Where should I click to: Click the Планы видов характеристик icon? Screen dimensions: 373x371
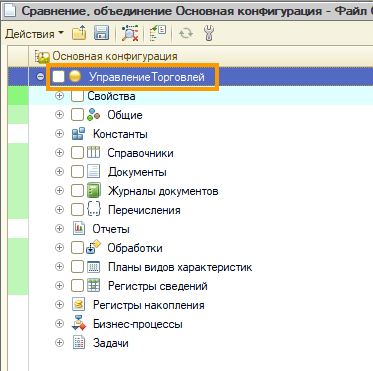(93, 267)
